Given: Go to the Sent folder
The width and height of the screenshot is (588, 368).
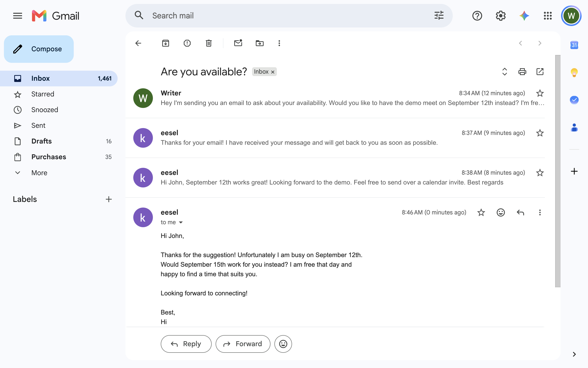Looking at the screenshot, I should pos(59,125).
